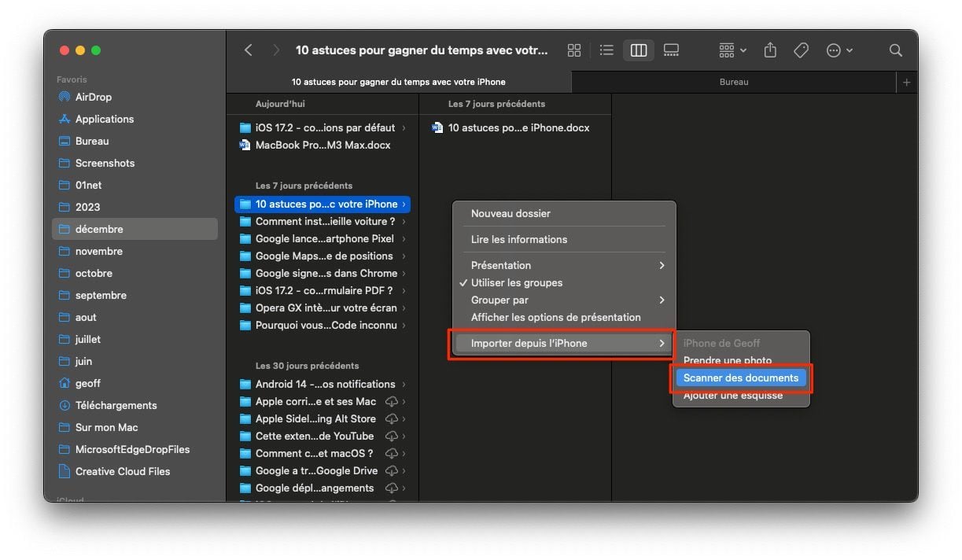962x560 pixels.
Task: Select 'Comment inst...ieille voiture ?' folder
Action: 323,221
